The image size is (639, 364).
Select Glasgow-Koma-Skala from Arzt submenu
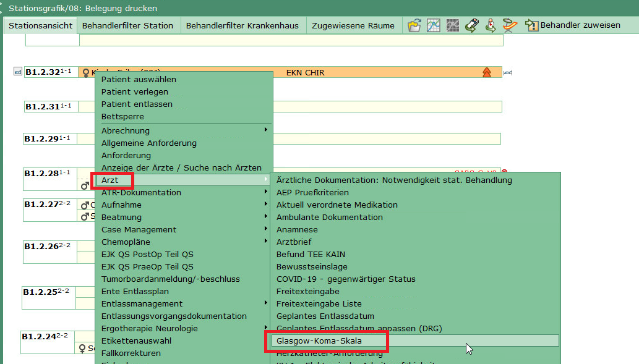coord(319,341)
